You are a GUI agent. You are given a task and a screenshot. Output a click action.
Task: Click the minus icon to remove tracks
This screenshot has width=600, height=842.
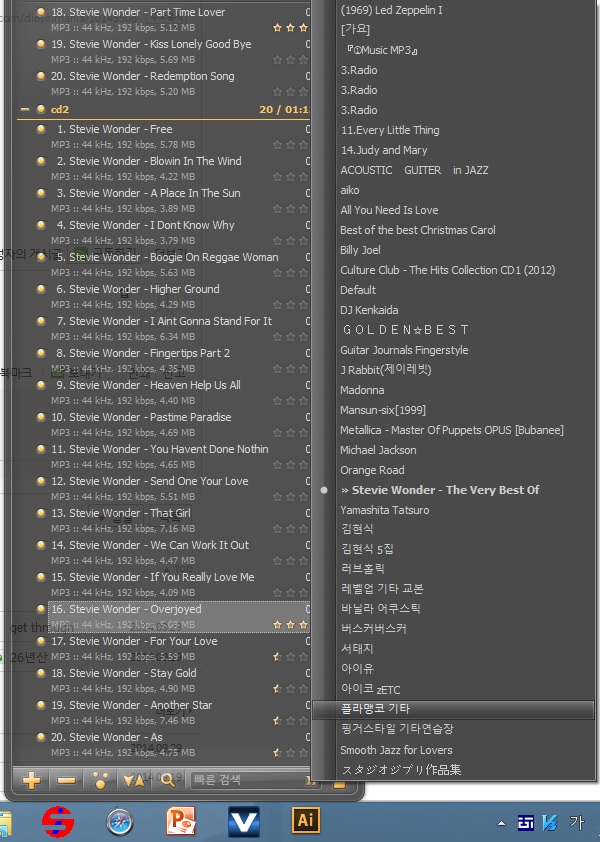[66, 780]
